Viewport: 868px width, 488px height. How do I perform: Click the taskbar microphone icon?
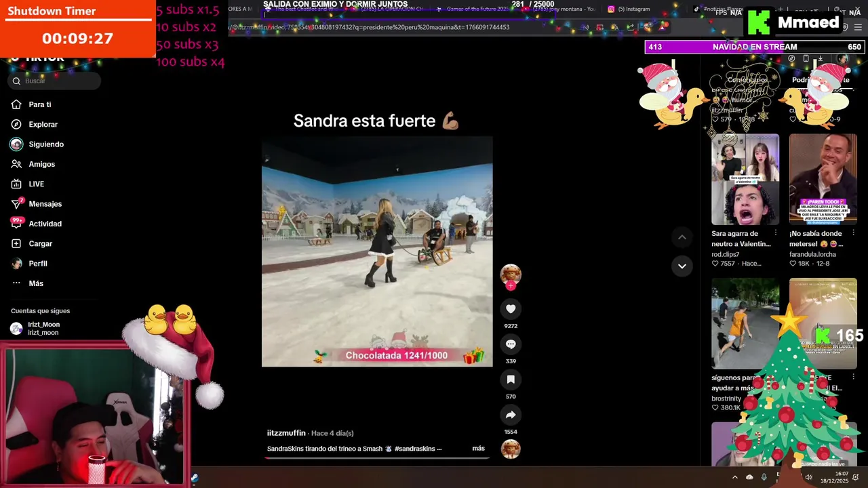764,477
